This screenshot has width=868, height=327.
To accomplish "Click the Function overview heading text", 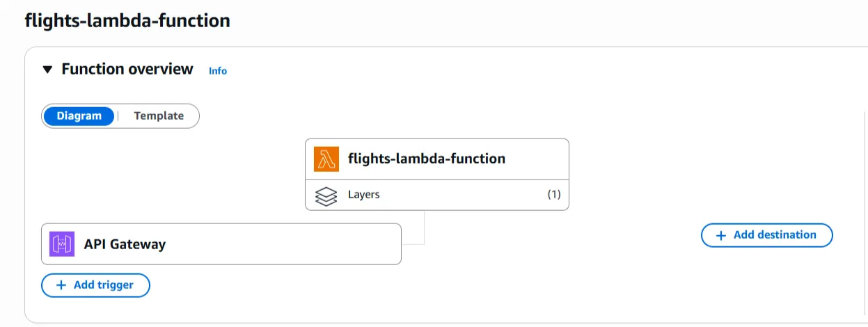I will (x=127, y=70).
